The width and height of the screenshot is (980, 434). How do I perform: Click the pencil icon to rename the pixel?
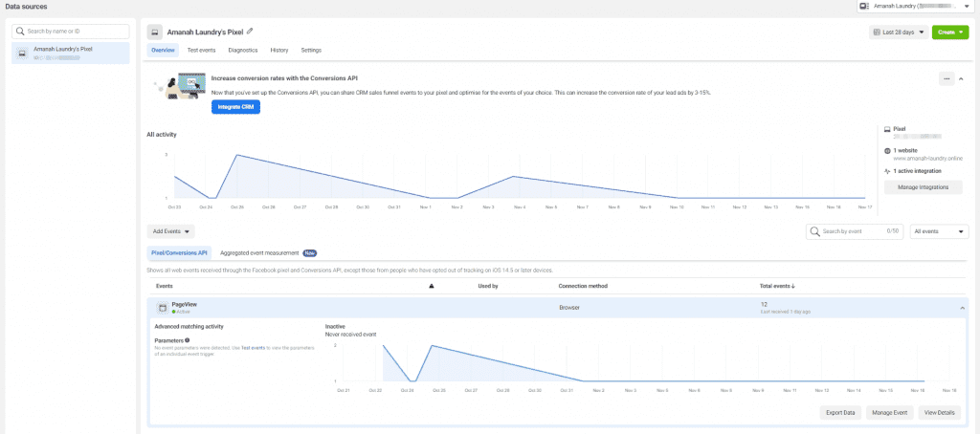(x=250, y=32)
